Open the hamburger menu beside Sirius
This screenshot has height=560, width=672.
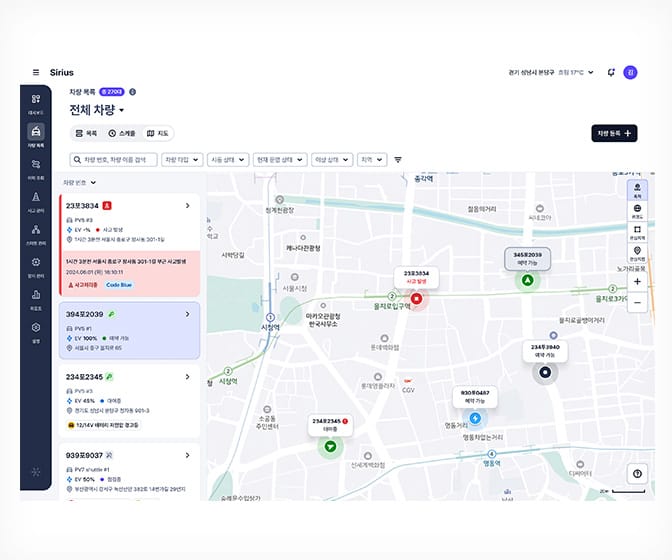pos(36,72)
